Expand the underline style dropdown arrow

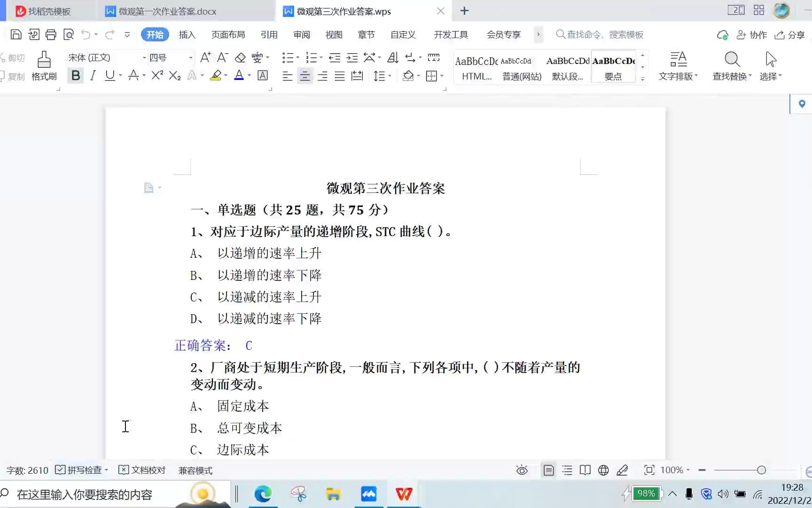tap(121, 75)
